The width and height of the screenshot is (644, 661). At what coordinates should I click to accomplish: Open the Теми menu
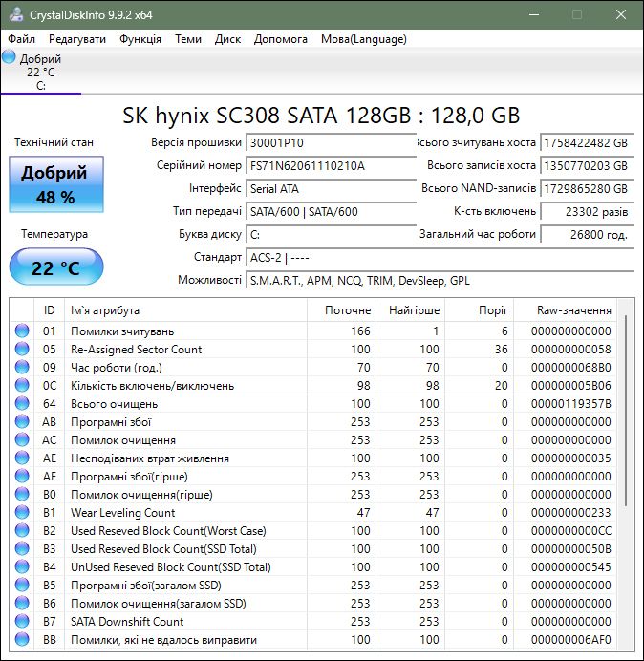[x=188, y=39]
